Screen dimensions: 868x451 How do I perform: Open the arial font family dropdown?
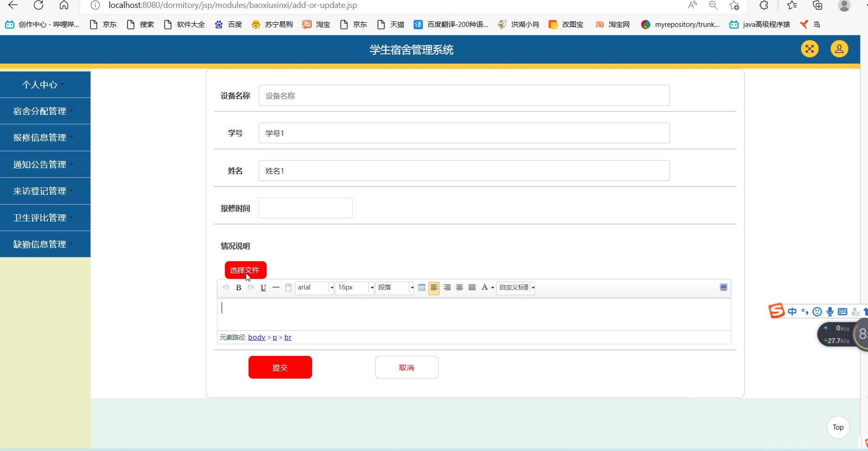point(315,288)
